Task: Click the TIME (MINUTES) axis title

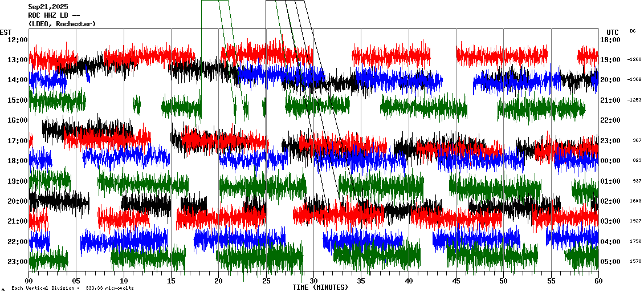Action: pyautogui.click(x=320, y=287)
